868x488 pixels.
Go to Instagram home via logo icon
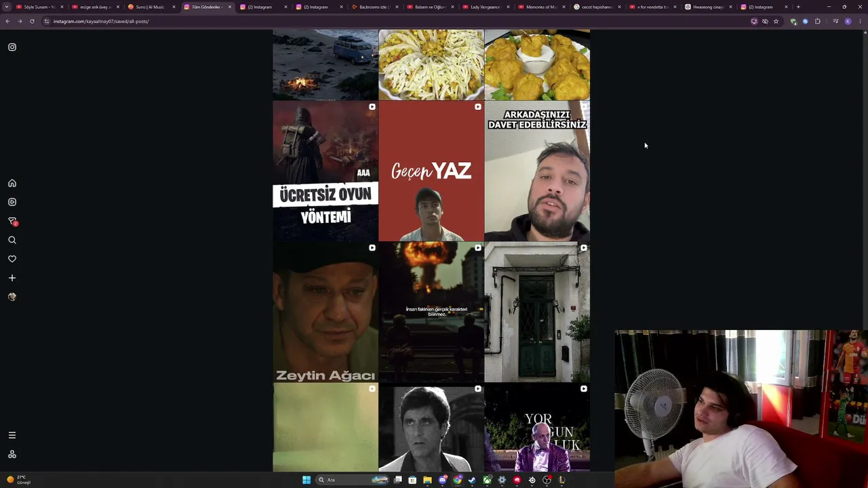[x=12, y=47]
